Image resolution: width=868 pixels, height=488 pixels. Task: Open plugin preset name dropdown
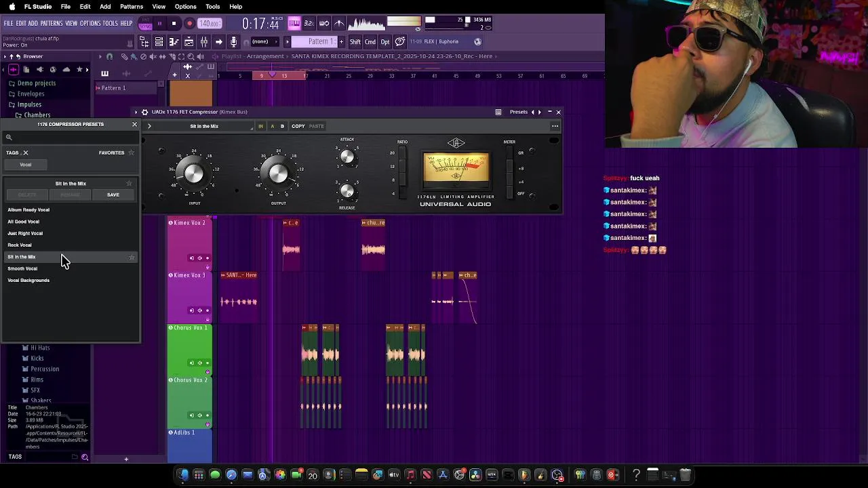pyautogui.click(x=203, y=126)
